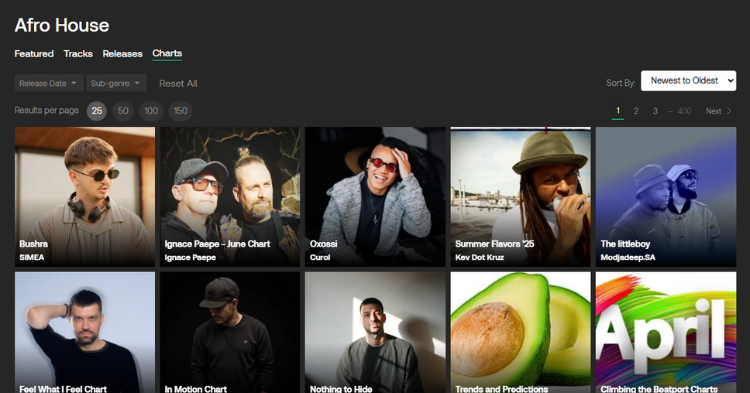Viewport: 750px width, 393px height.
Task: Open the Release Date filter dropdown
Action: [49, 83]
